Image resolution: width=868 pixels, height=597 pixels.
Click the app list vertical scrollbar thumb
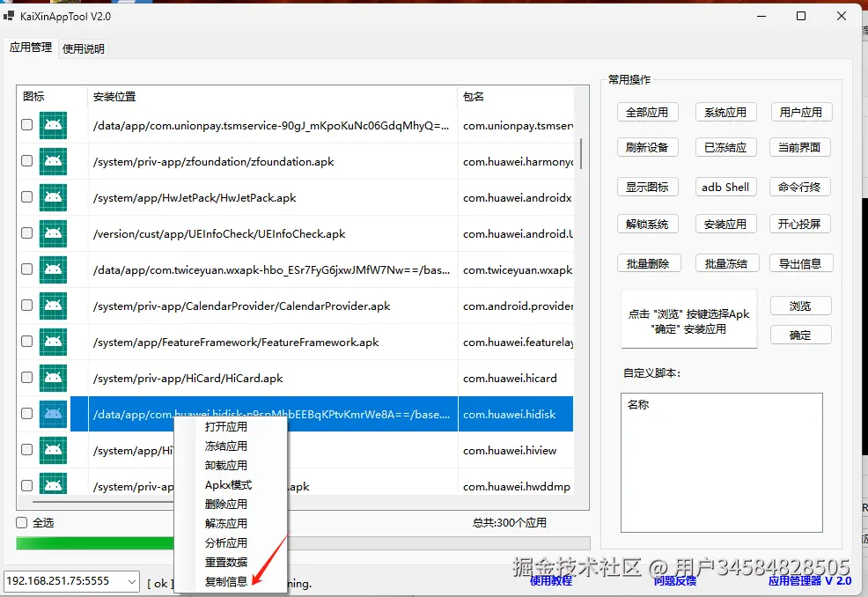tap(581, 153)
